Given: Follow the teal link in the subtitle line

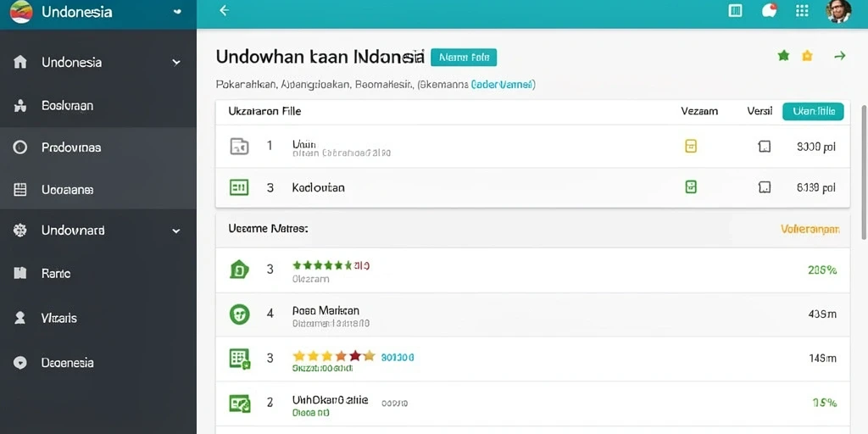Looking at the screenshot, I should coord(502,85).
